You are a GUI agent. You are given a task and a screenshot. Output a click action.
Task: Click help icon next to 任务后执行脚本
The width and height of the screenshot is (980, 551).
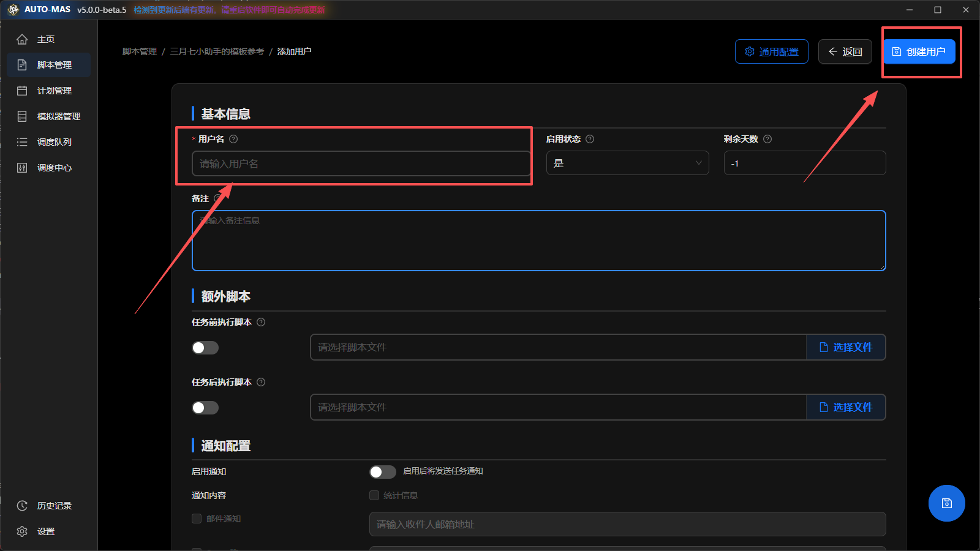(x=261, y=382)
